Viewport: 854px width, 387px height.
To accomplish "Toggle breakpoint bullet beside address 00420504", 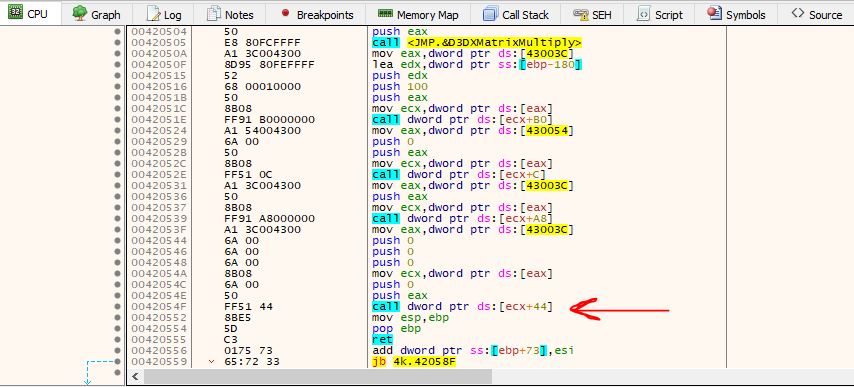I will (x=117, y=32).
